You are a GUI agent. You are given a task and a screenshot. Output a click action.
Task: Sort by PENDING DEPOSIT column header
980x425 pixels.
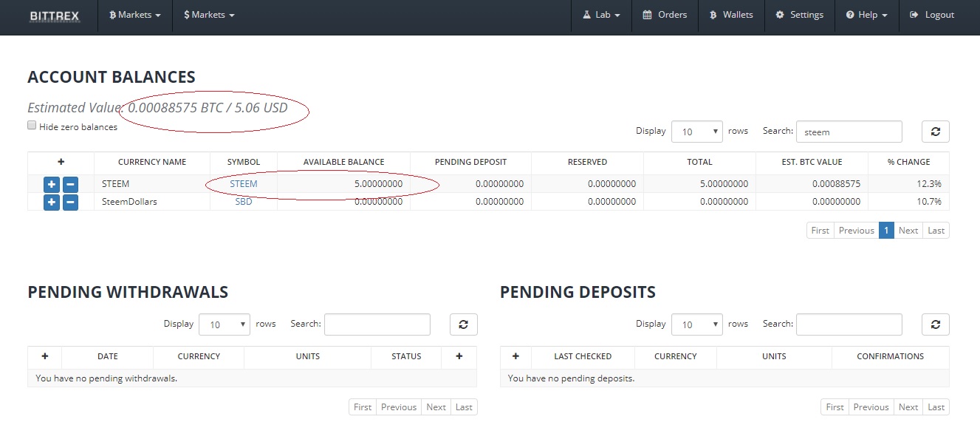(x=471, y=162)
